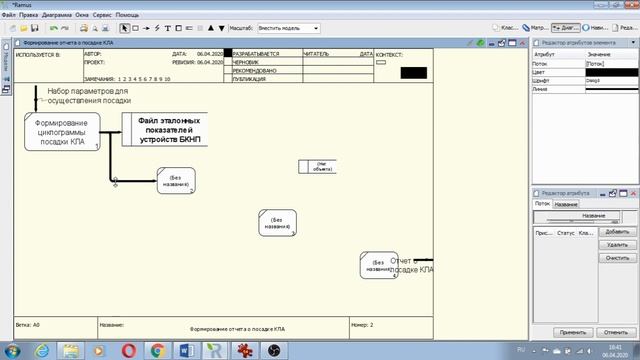Viewport: 640px width, 360px height.
Task: Click the green check icon in diagram header
Action: click(480, 43)
